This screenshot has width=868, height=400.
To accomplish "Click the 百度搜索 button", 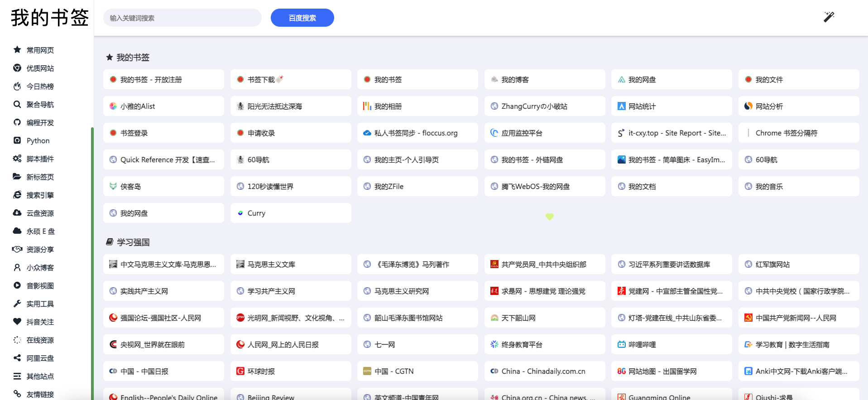I will tap(302, 18).
